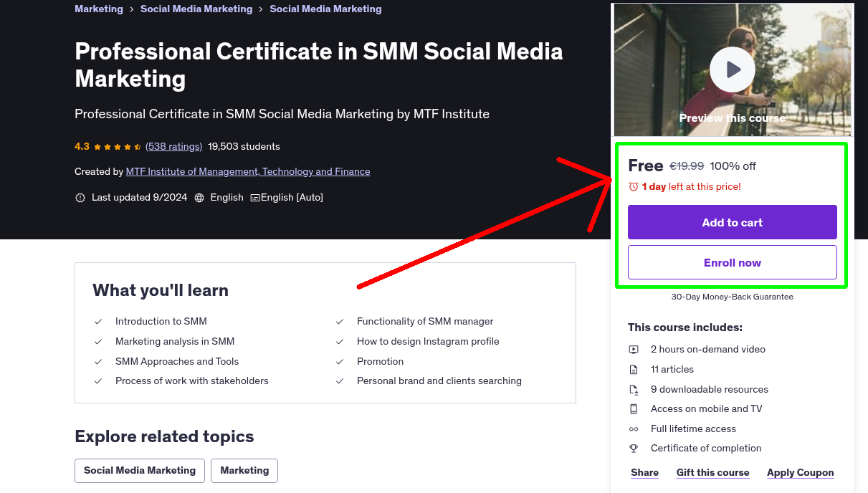The width and height of the screenshot is (868, 493).
Task: Click the '11 articles' text
Action: 672,369
